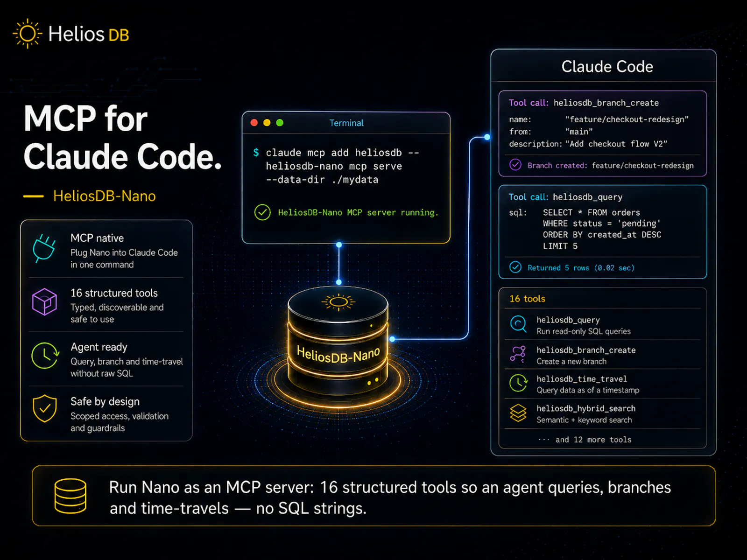
Task: Click 'Run read-only SQL queries' description
Action: coord(584,331)
